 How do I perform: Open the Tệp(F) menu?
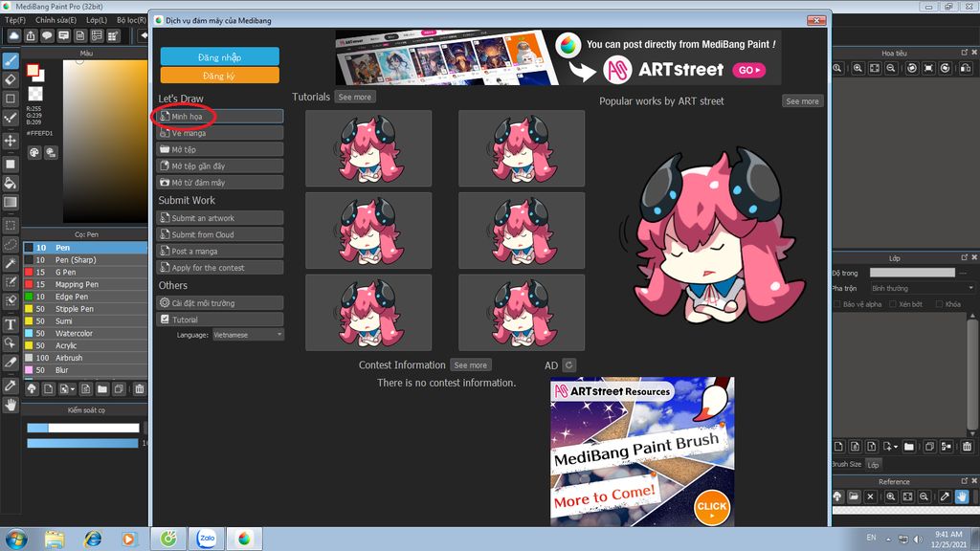(x=15, y=20)
